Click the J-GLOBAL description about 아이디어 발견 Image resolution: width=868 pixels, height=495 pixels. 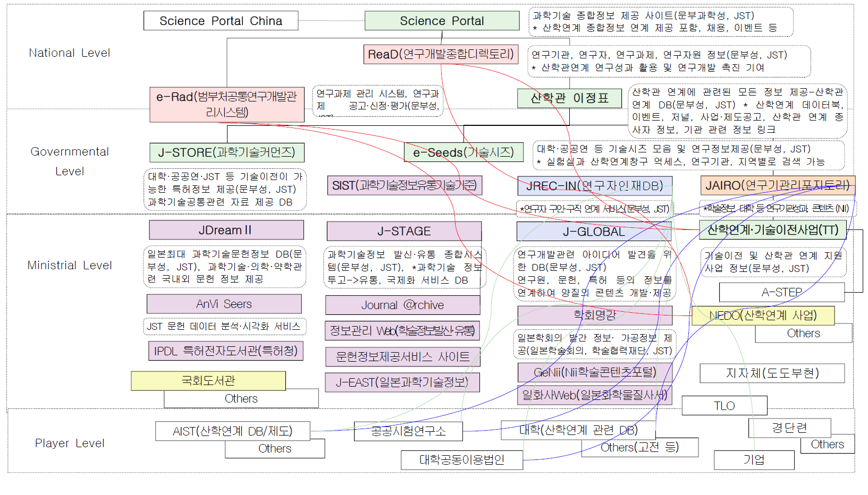[594, 274]
